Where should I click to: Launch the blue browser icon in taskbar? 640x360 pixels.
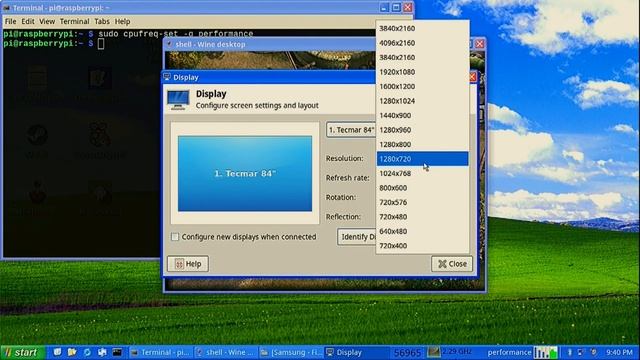point(87,352)
